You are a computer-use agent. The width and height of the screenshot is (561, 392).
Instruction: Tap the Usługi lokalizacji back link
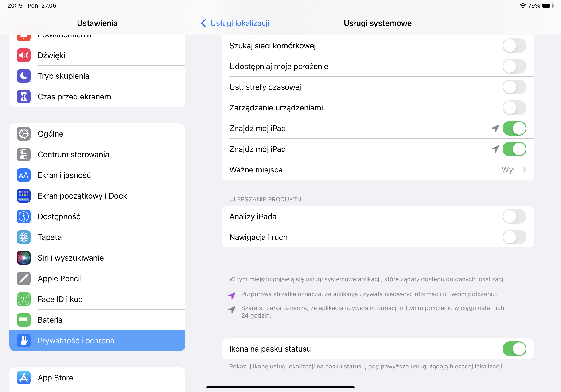click(x=239, y=23)
